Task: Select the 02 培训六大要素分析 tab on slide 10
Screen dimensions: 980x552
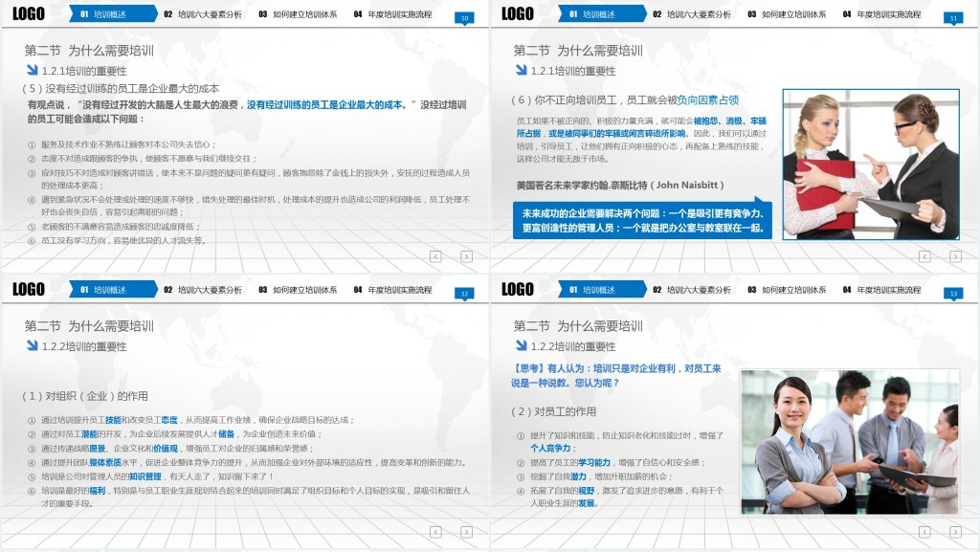Action: point(203,13)
